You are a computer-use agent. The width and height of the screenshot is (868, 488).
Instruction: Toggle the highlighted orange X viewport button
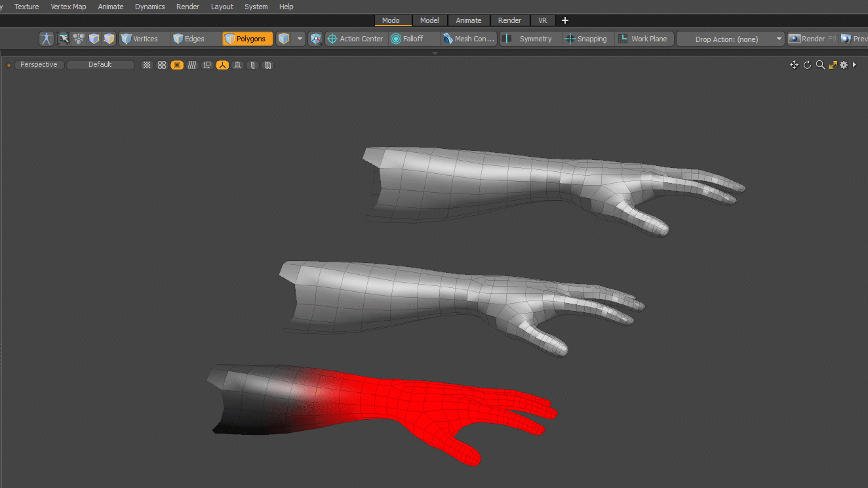pyautogui.click(x=177, y=65)
